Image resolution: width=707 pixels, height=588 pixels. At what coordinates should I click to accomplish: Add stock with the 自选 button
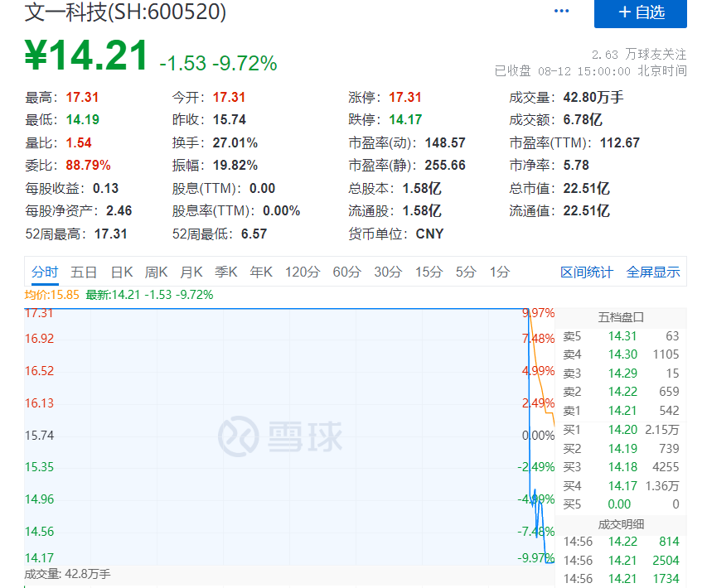(640, 12)
